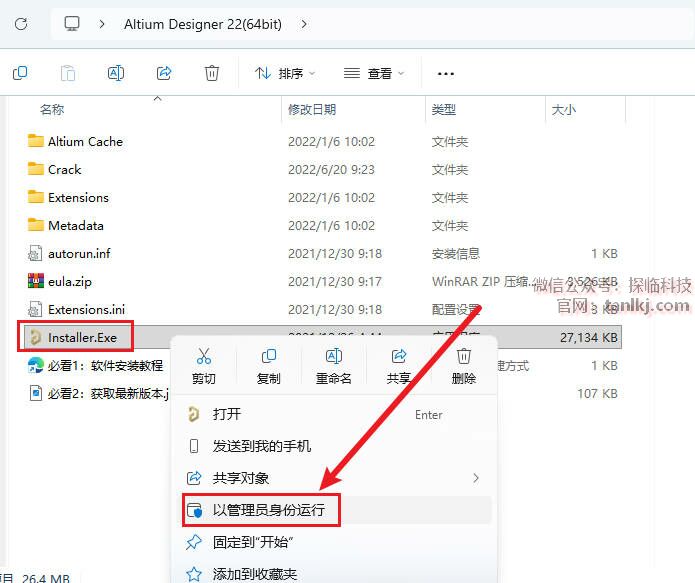Click the Altium Cache folder icon
This screenshot has height=583, width=695.
click(35, 141)
